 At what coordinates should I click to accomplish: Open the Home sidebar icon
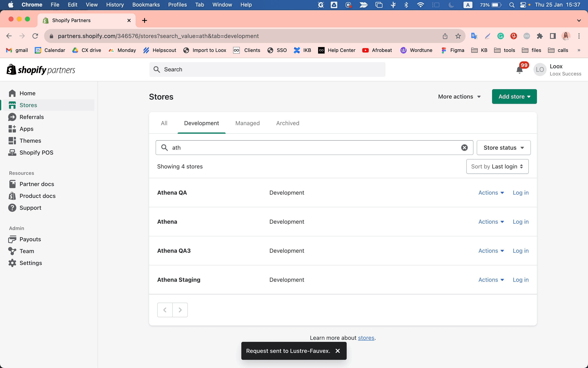[x=12, y=93]
